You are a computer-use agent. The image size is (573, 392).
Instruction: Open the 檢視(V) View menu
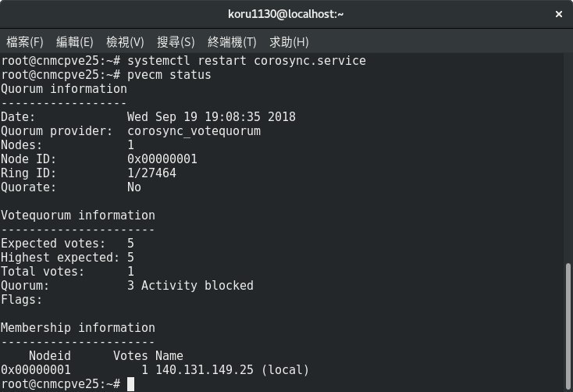[125, 42]
